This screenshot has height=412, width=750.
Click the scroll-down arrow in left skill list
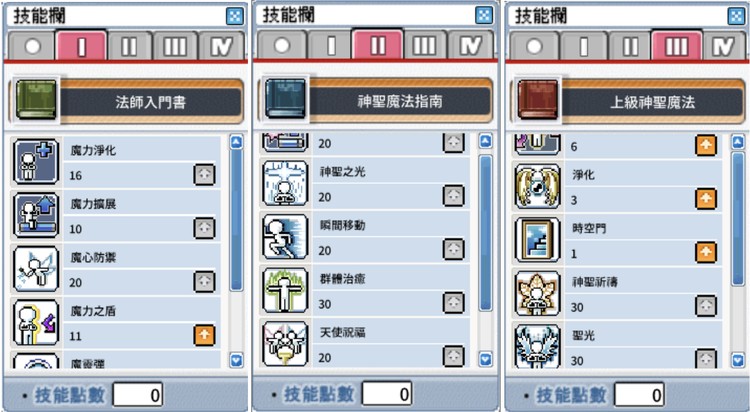[236, 360]
